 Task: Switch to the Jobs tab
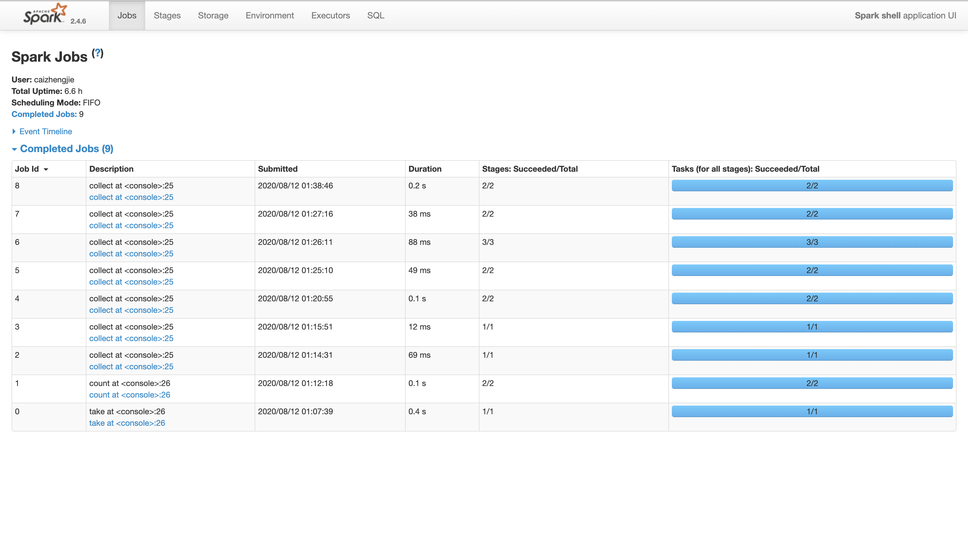[x=127, y=15]
